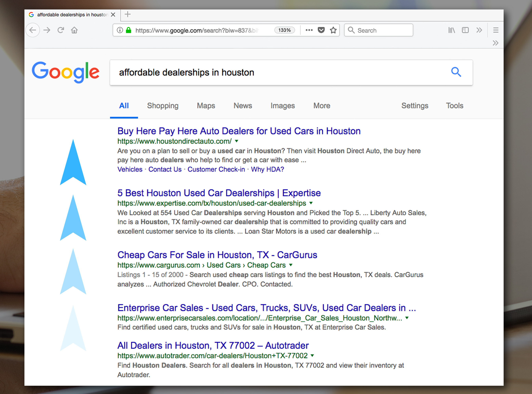The image size is (532, 394).
Task: Close the Google search tab
Action: coord(113,15)
